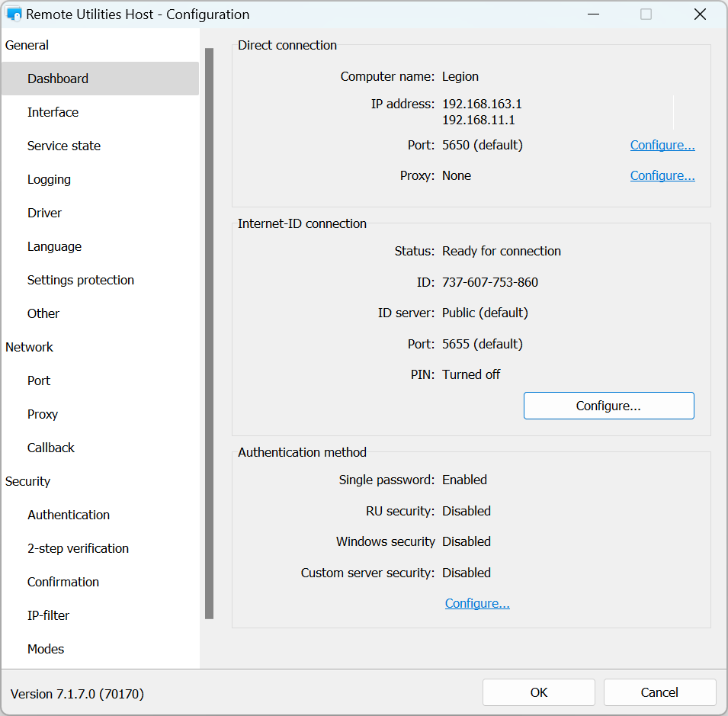
Task: Go to the IP-filter security page
Action: click(48, 615)
